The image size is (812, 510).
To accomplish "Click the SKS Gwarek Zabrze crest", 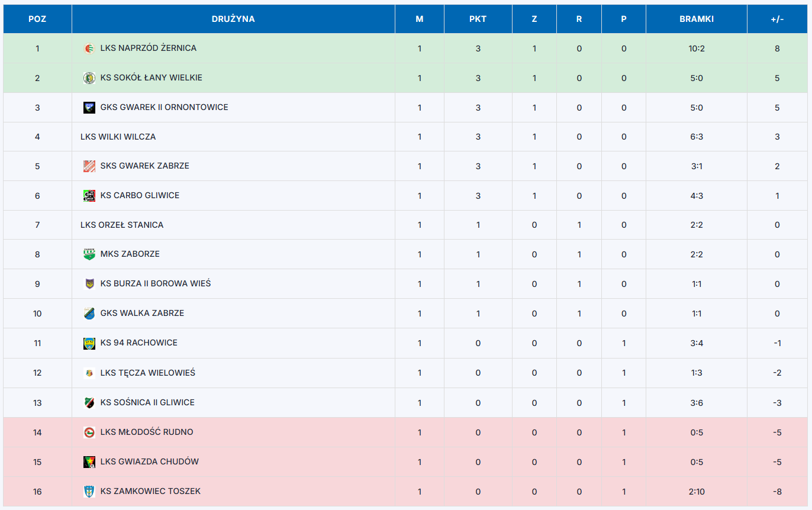I will click(89, 166).
